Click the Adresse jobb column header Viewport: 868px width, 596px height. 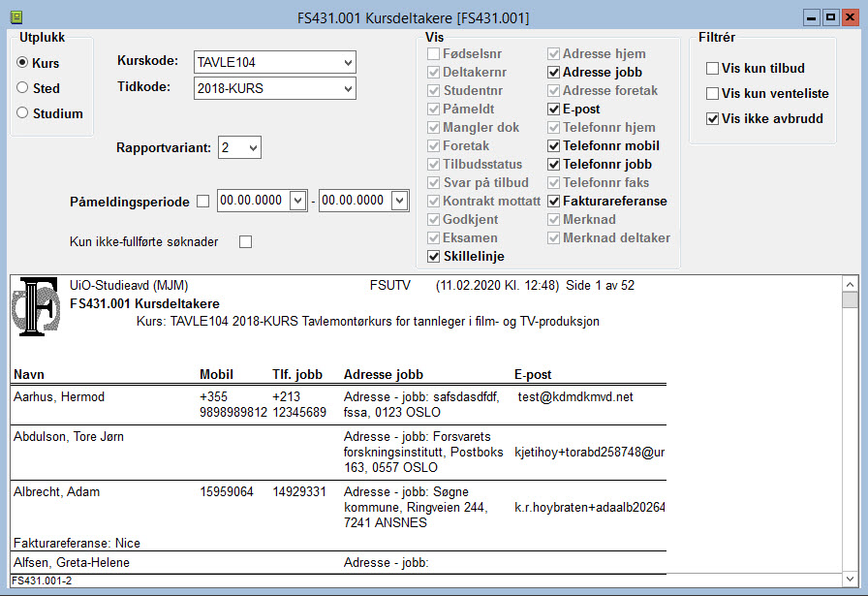coord(384,374)
